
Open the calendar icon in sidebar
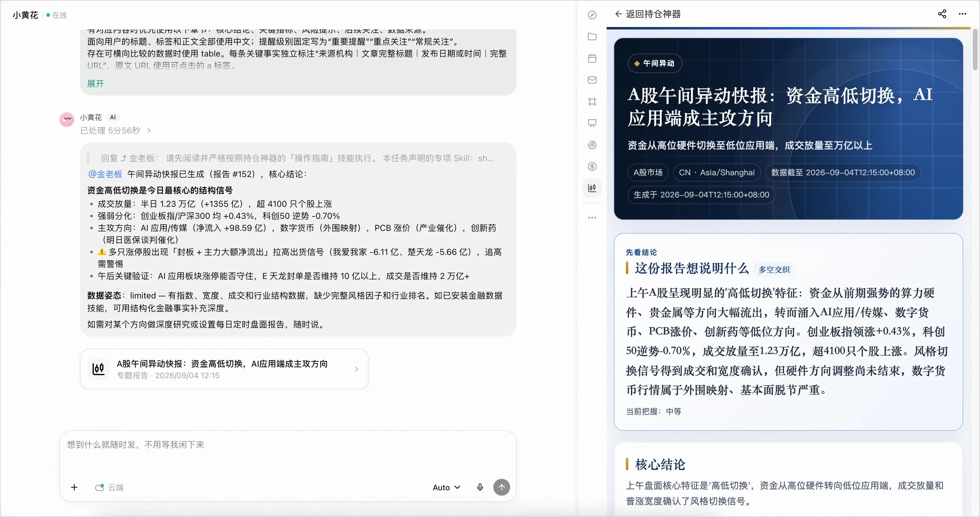(x=592, y=58)
